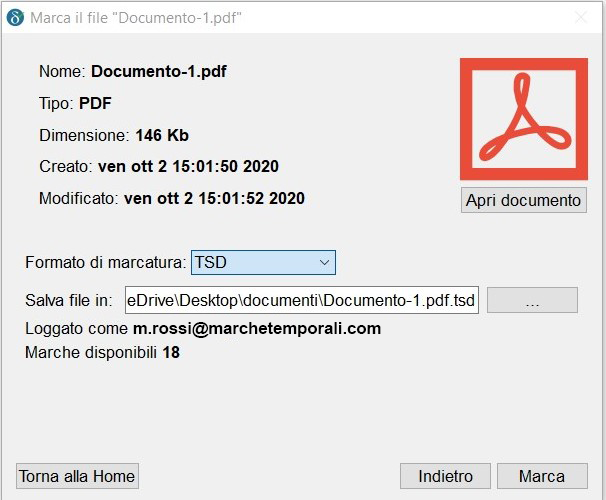The width and height of the screenshot is (606, 500).
Task: Browse for save location with the "..." button
Action: pyautogui.click(x=532, y=300)
